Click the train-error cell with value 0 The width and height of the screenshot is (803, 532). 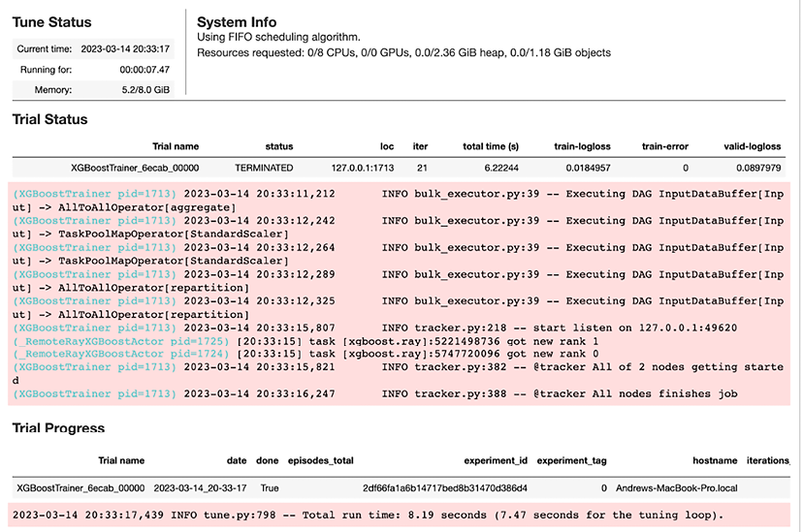click(x=686, y=168)
